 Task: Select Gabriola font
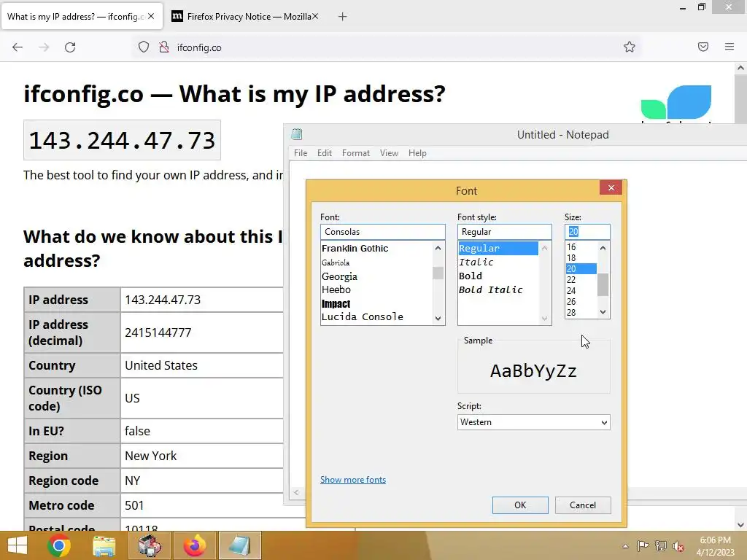336,262
